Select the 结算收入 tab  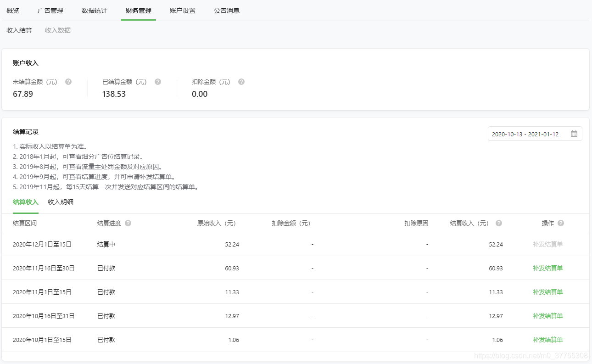[x=26, y=202]
